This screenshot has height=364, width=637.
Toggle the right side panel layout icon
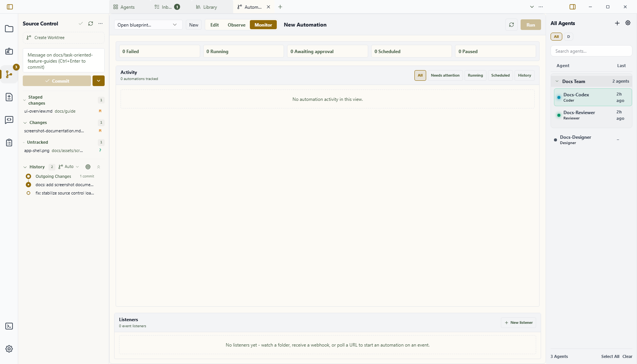[573, 7]
